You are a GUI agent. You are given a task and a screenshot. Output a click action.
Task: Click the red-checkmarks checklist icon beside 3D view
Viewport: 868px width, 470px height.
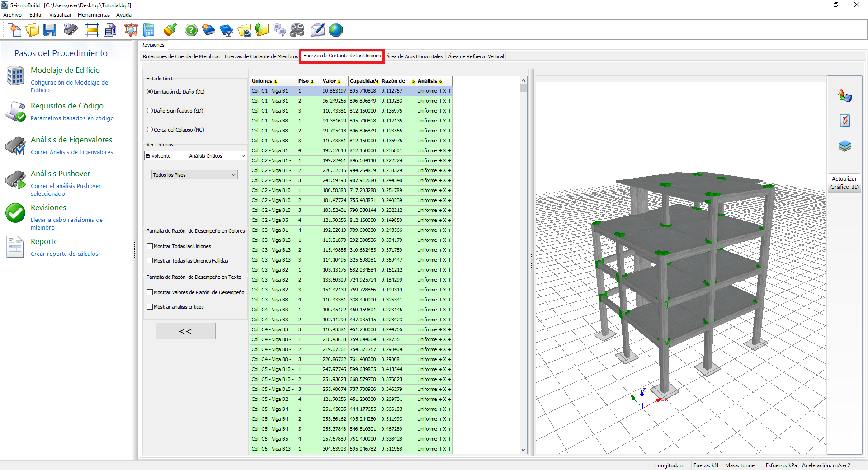pos(844,121)
